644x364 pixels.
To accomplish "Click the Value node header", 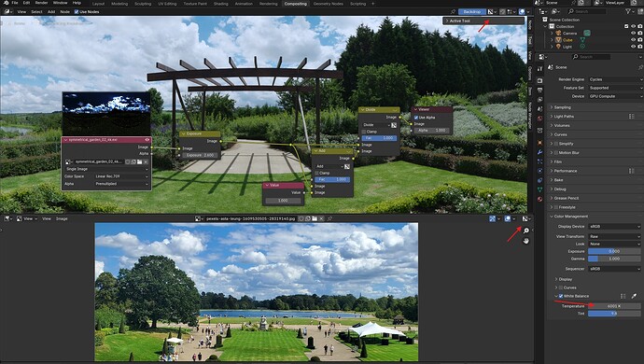I will pos(284,186).
